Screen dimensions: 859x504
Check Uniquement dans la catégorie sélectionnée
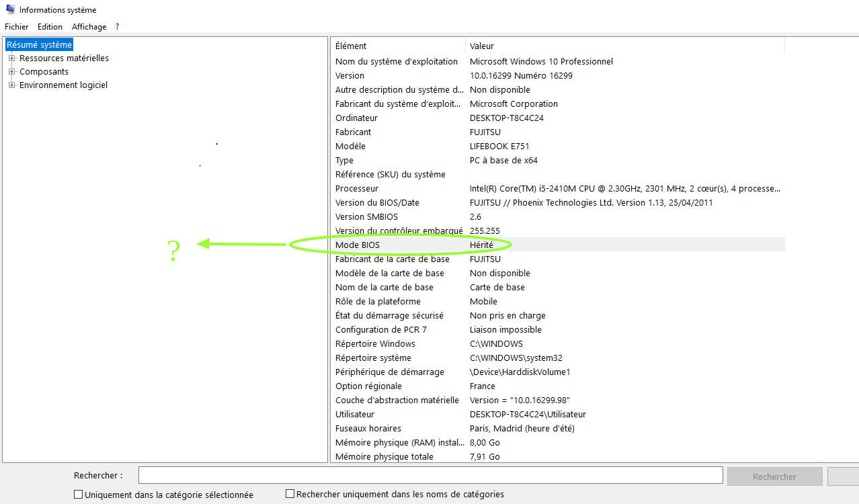pos(79,495)
